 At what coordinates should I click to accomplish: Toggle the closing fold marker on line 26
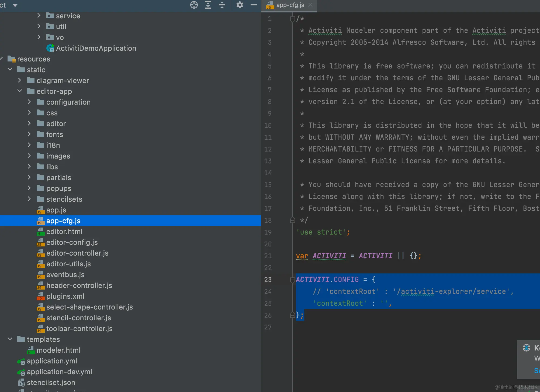[292, 315]
